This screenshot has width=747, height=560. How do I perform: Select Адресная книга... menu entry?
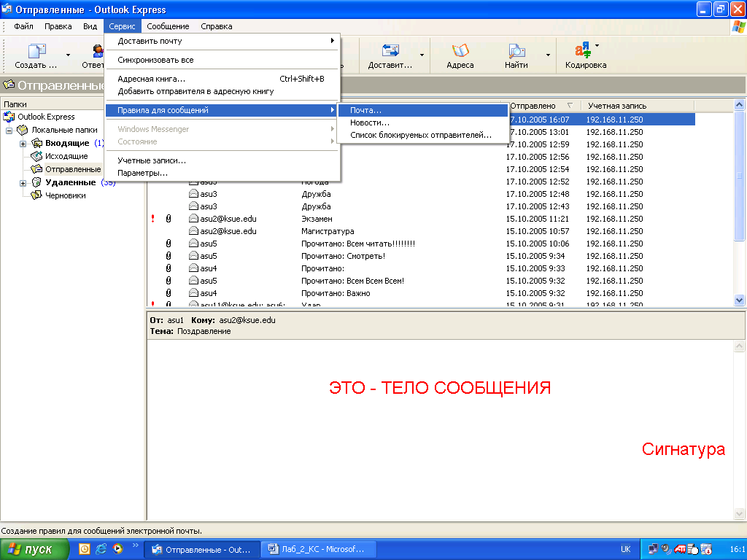(x=222, y=79)
